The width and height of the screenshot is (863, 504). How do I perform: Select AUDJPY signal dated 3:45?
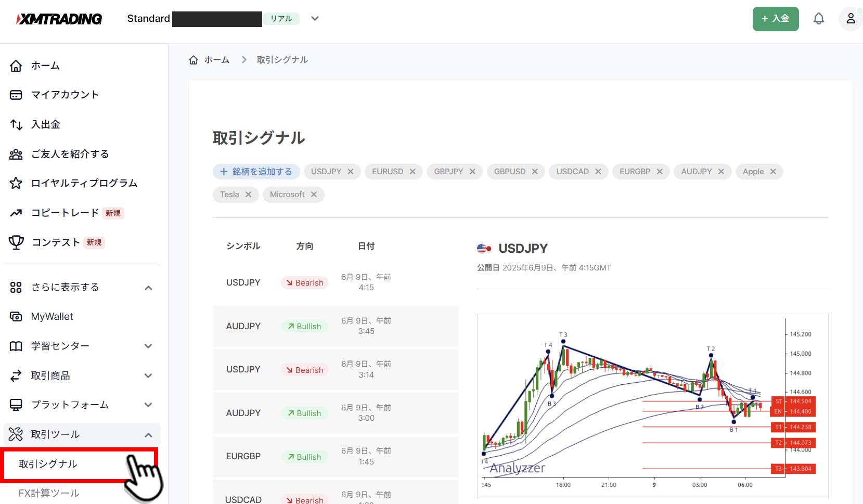336,326
